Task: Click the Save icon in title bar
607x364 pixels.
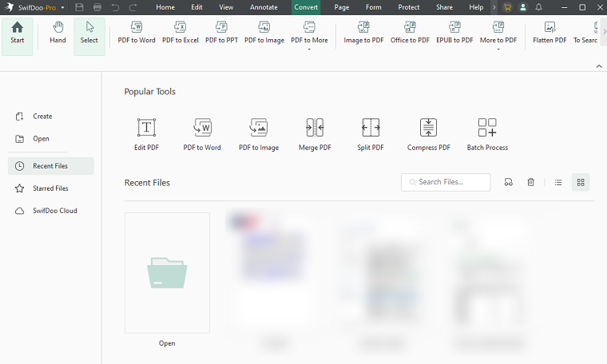Action: point(79,7)
